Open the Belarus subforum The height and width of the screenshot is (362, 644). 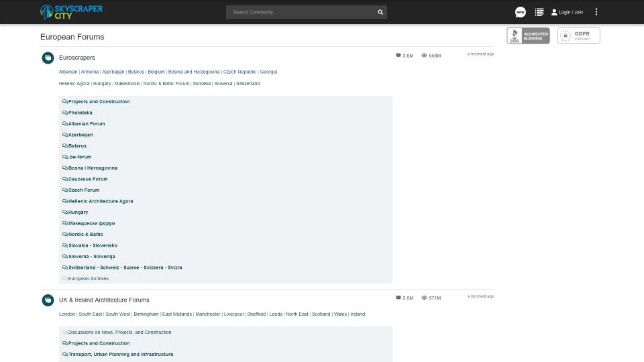pyautogui.click(x=77, y=146)
